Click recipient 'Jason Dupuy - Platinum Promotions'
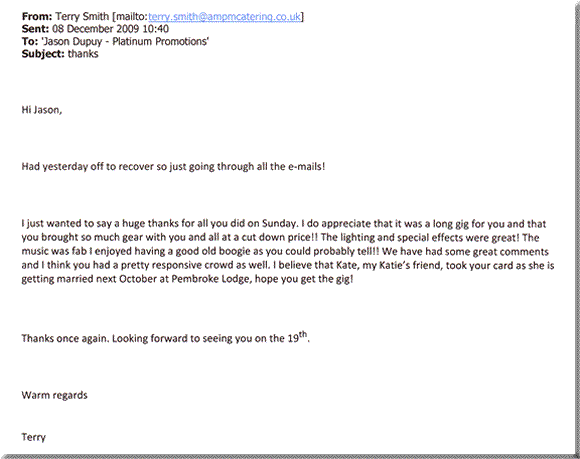The width and height of the screenshot is (580, 459). point(125,41)
